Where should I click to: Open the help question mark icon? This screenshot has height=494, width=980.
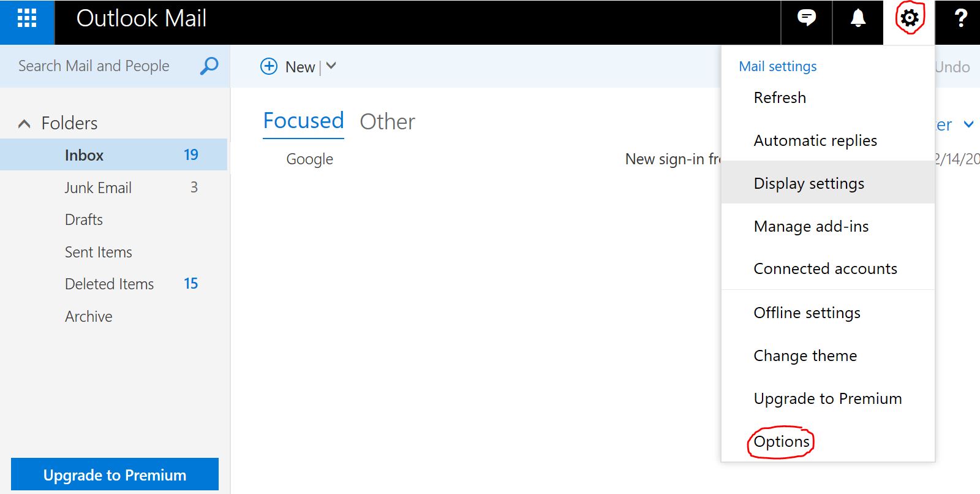[x=960, y=18]
